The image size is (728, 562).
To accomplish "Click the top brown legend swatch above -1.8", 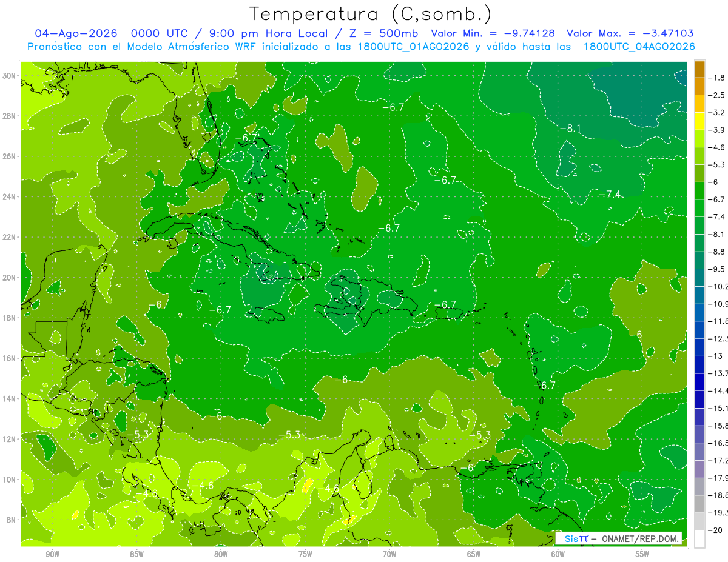I will click(x=699, y=69).
